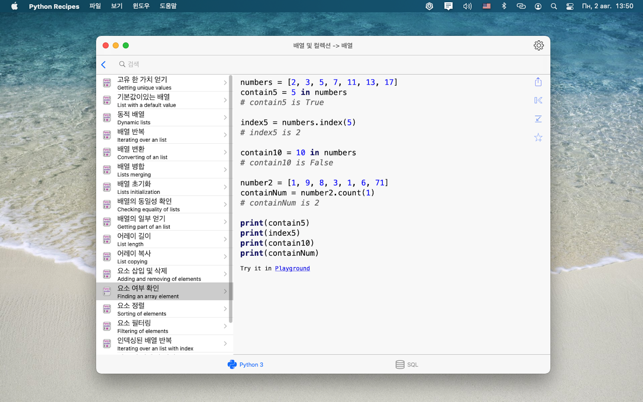Select 'Finding an array element' recipe

164,291
